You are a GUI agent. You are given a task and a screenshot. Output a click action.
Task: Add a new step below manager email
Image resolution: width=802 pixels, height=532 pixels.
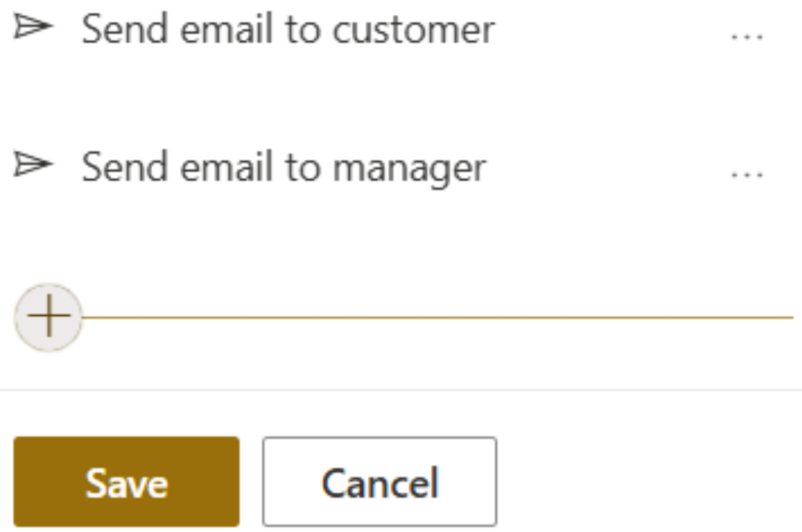click(49, 317)
